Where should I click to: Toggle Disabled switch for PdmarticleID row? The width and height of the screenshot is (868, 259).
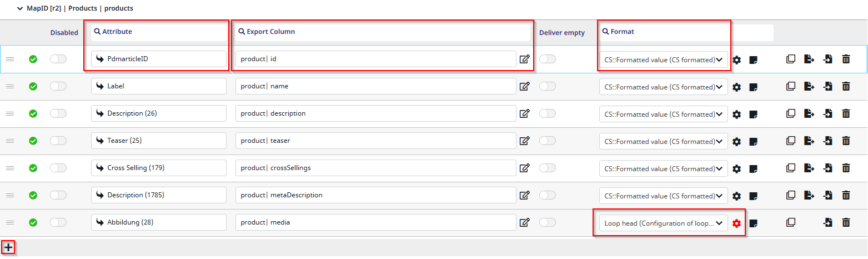(x=58, y=59)
